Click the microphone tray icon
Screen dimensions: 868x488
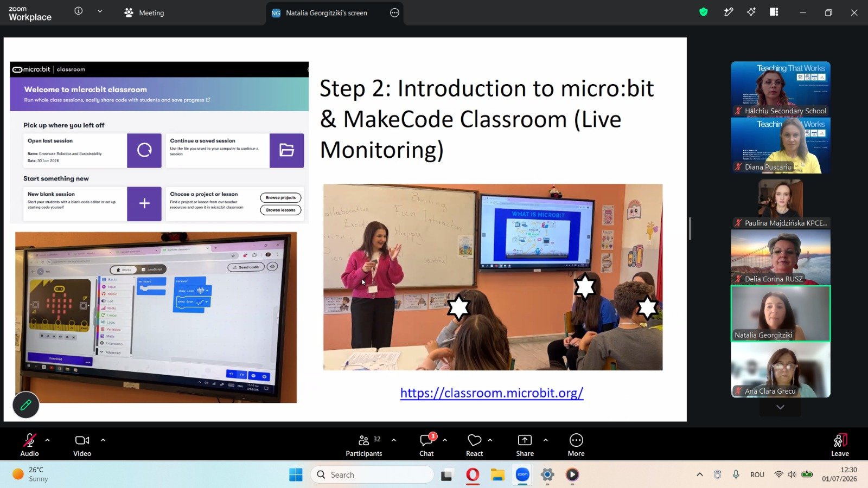pyautogui.click(x=736, y=474)
